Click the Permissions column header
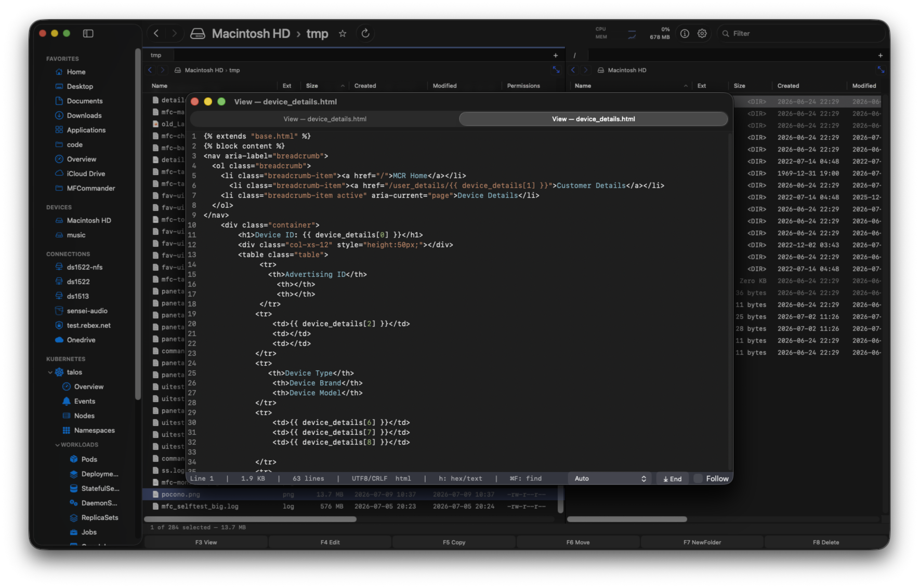919x588 pixels. coord(523,86)
